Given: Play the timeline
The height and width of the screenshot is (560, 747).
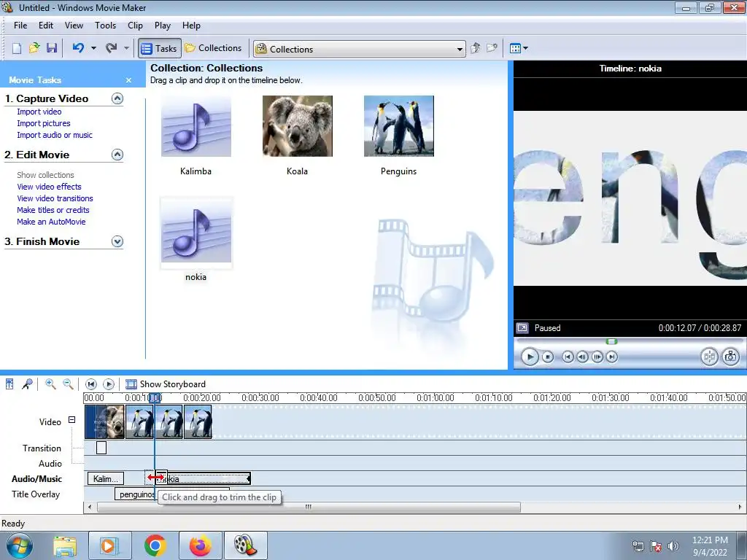Looking at the screenshot, I should [109, 384].
